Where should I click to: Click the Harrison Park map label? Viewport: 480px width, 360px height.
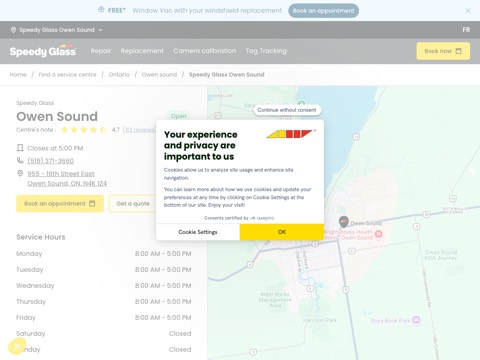[x=320, y=320]
